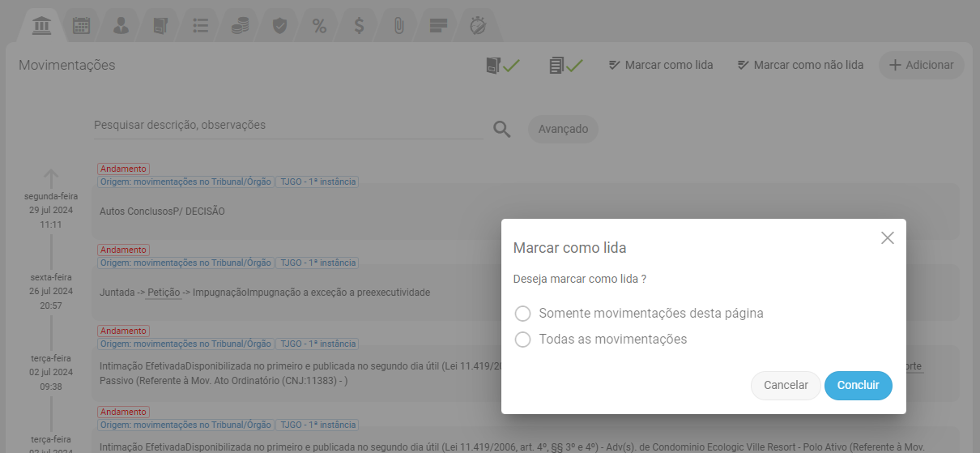Click the Concluir button
The image size is (980, 453).
pyautogui.click(x=858, y=386)
